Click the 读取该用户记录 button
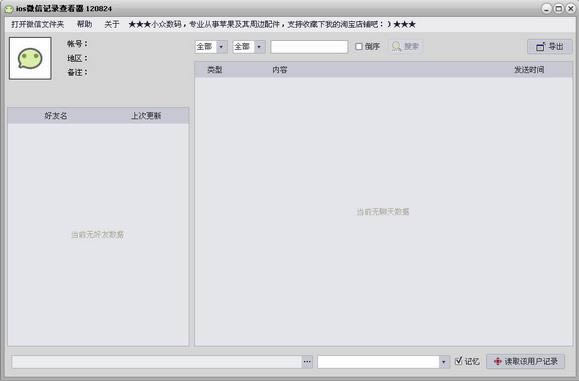 click(525, 361)
